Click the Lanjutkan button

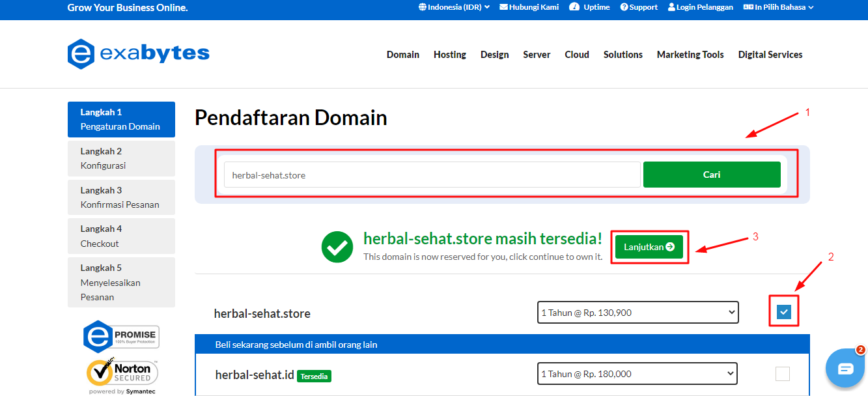pos(649,246)
